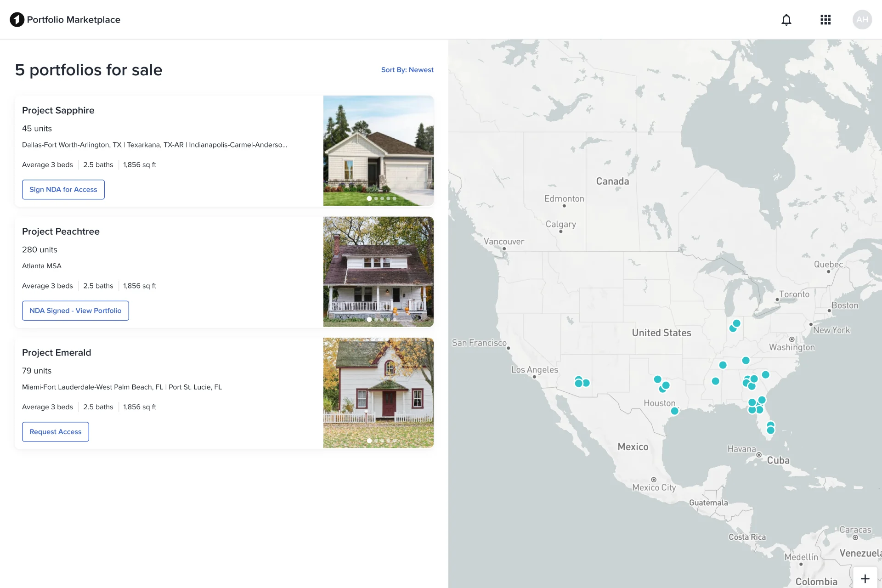
Task: Click Sign NDA for Access button
Action: click(x=62, y=189)
